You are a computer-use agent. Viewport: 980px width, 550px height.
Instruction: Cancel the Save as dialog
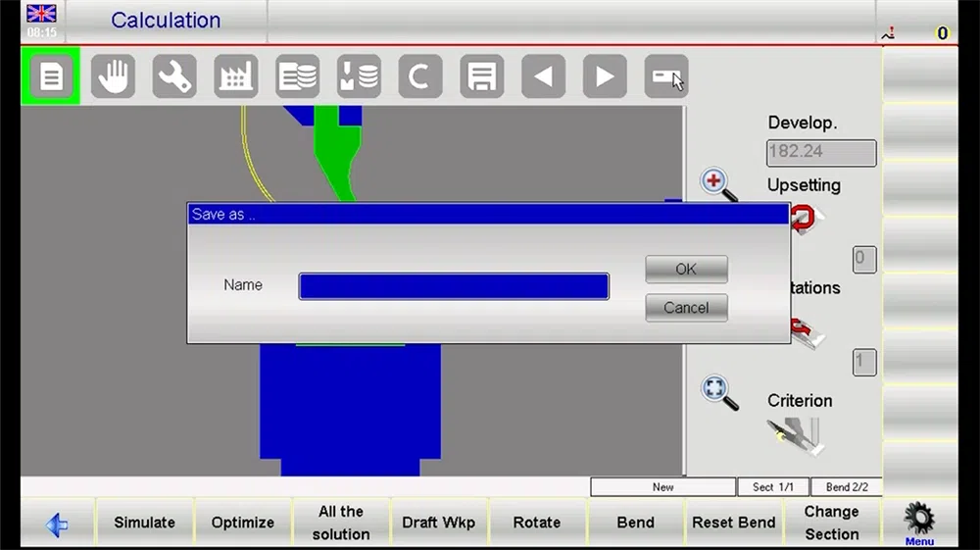click(686, 308)
